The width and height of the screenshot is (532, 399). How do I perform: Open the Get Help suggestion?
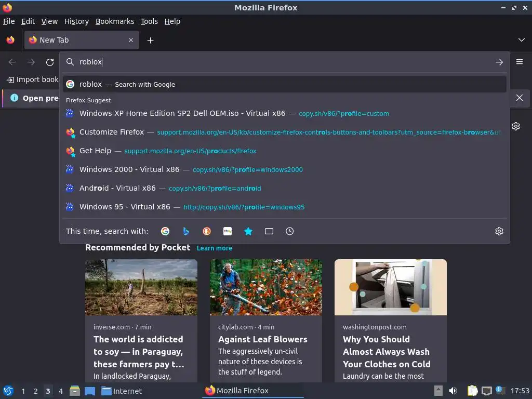(284, 151)
